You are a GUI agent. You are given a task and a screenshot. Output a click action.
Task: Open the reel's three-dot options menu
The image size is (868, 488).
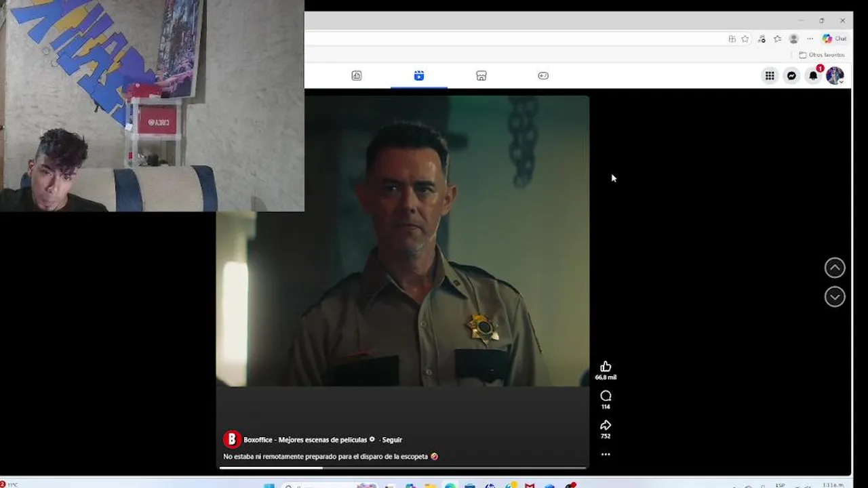pyautogui.click(x=606, y=455)
